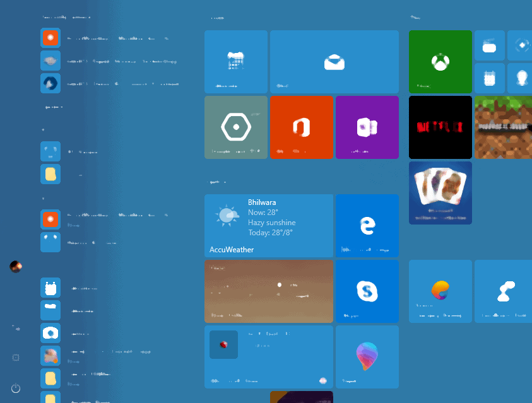Click the first letter header in app list
Image resolution: width=532 pixels, height=403 pixels.
(43, 129)
